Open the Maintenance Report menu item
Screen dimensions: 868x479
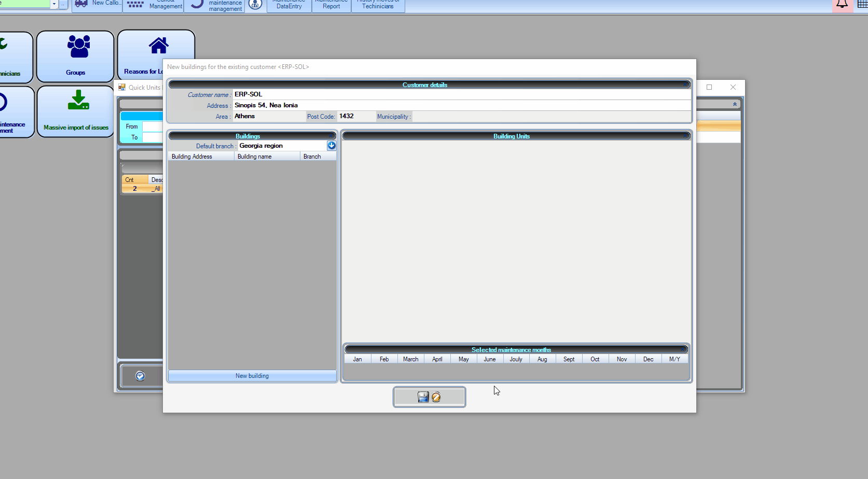(x=332, y=5)
